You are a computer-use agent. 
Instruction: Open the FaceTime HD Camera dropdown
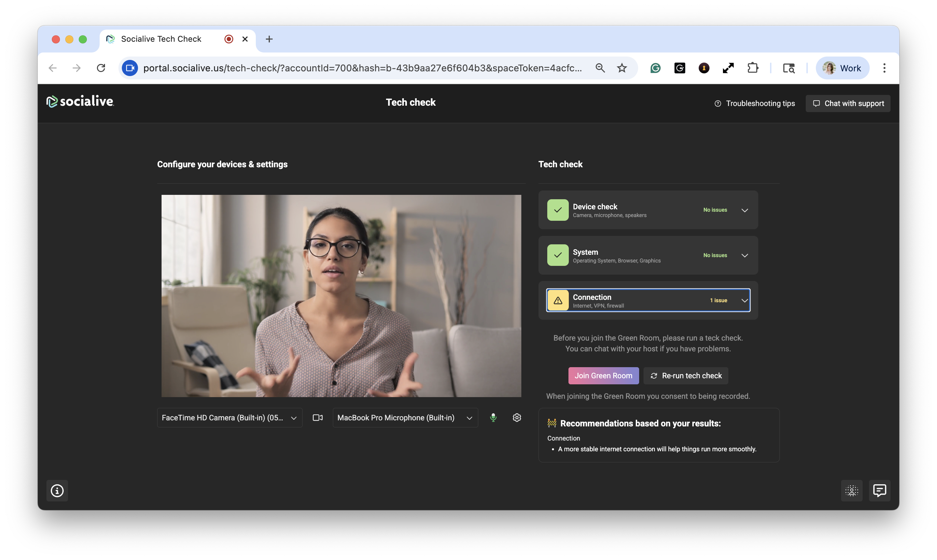tap(230, 418)
